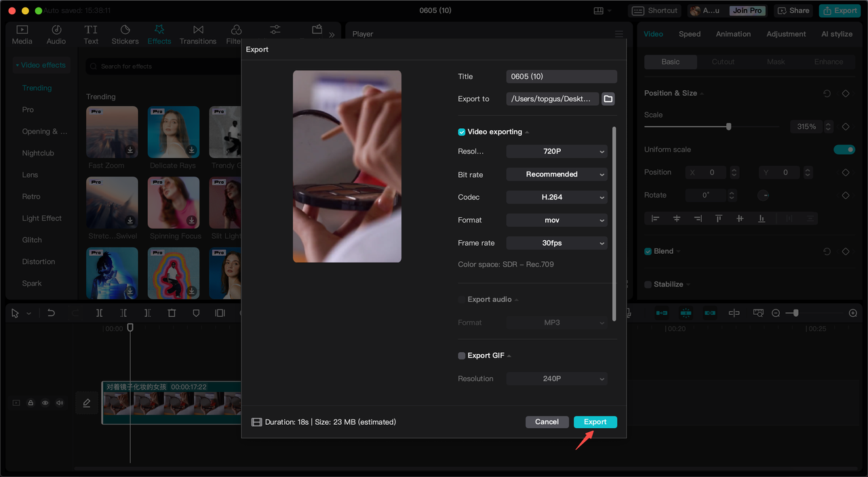Screen dimensions: 868x477
Task: Open the Media panel
Action: (x=22, y=35)
